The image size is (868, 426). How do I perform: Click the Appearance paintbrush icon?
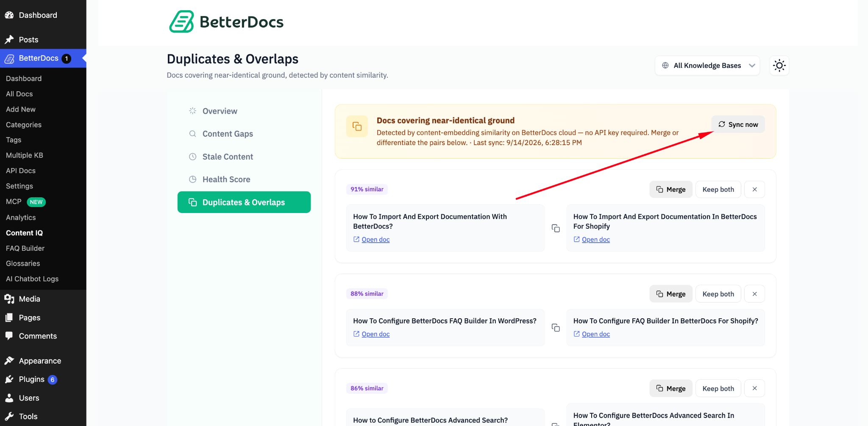(x=9, y=361)
